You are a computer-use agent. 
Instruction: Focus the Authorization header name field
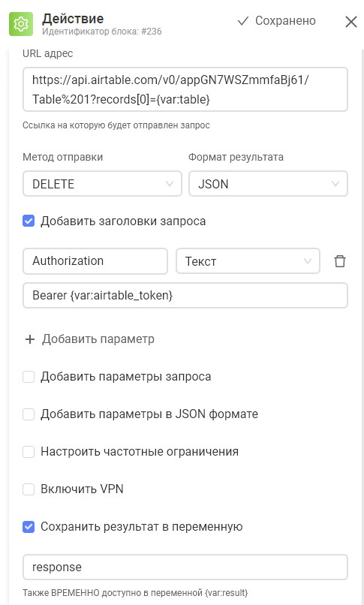click(x=95, y=261)
